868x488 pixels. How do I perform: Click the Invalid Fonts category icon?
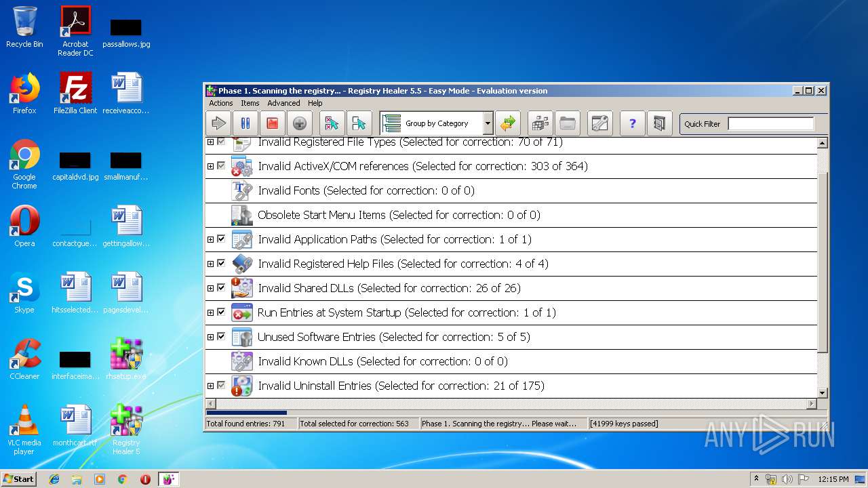(x=241, y=190)
